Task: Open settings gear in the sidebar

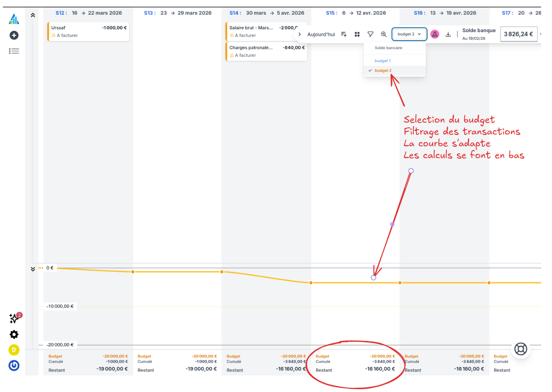Action: point(14,335)
